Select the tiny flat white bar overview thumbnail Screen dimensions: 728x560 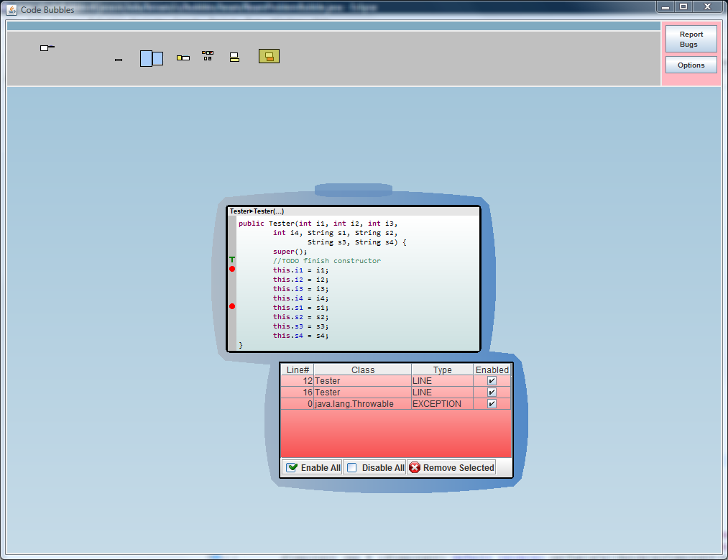click(x=119, y=60)
